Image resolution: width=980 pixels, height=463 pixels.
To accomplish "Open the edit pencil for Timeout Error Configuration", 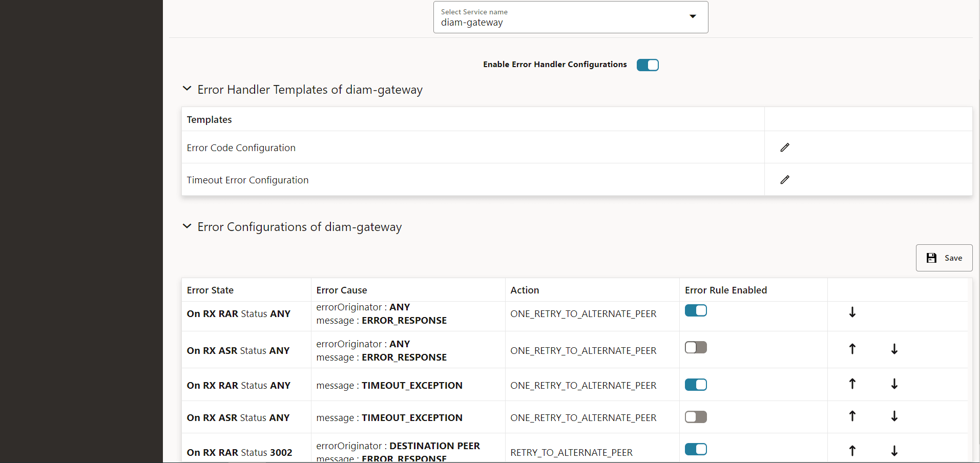I will pos(785,180).
